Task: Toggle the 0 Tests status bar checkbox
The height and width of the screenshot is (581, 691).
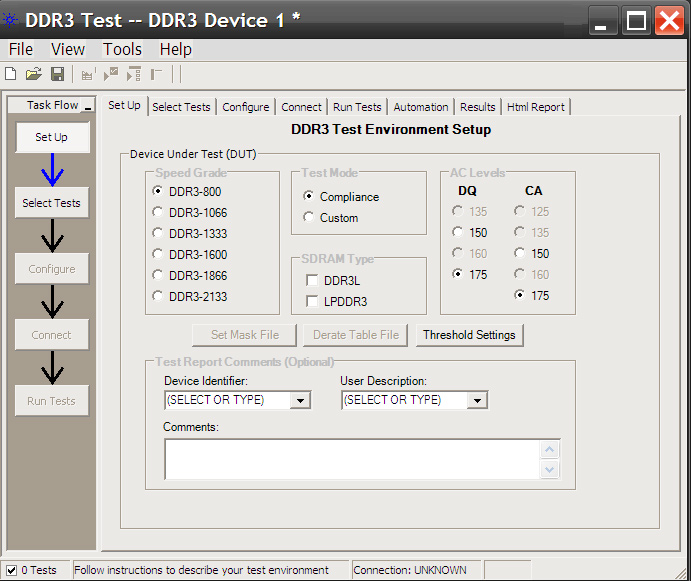Action: click(x=12, y=570)
